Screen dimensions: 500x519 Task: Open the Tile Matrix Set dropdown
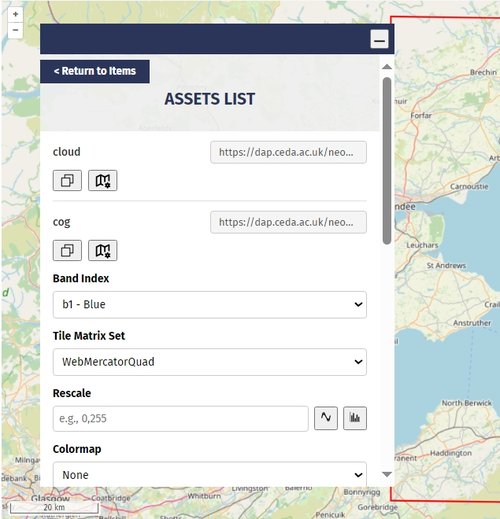coord(210,362)
